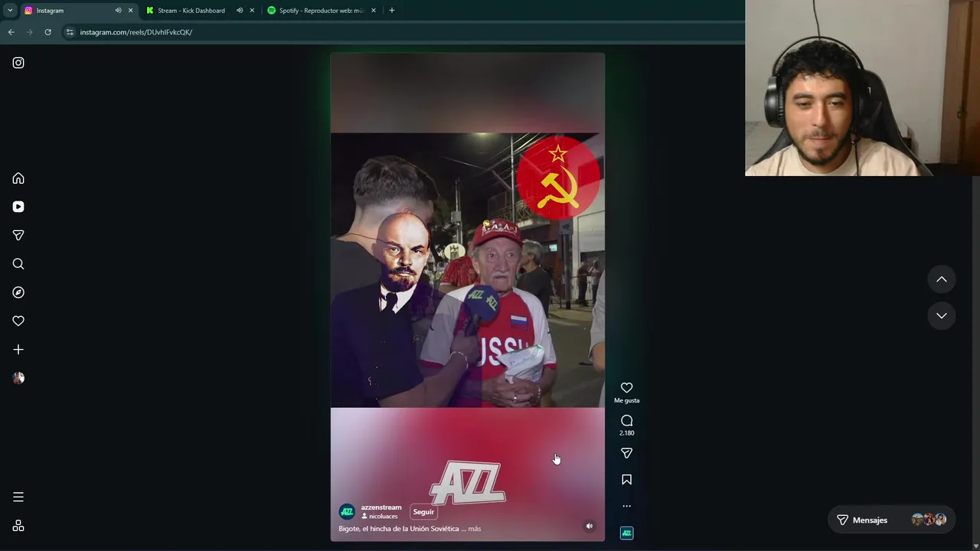Viewport: 980px width, 551px height.
Task: Open tab search dropdown chevron
Action: (x=10, y=11)
